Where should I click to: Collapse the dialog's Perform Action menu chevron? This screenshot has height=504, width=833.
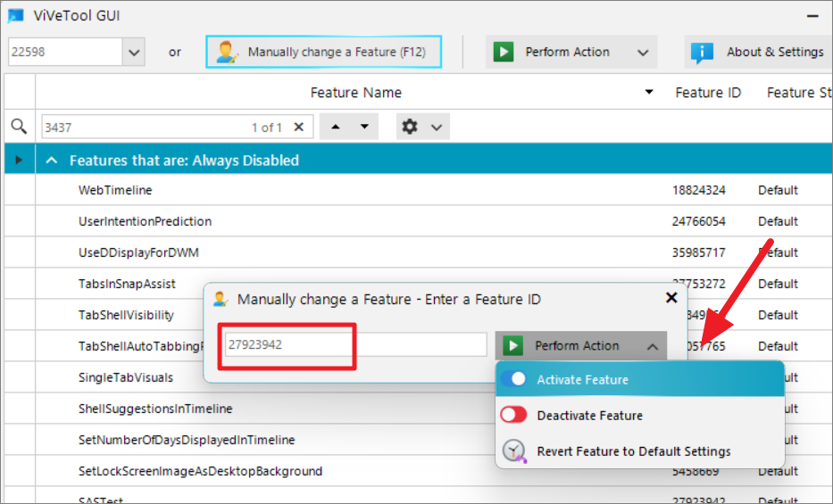click(x=653, y=346)
